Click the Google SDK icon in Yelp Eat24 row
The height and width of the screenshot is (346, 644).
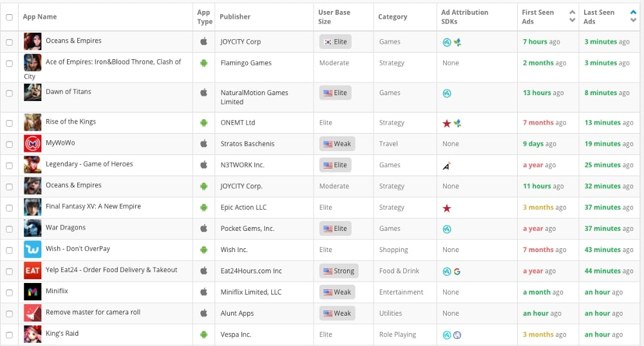[x=457, y=271]
